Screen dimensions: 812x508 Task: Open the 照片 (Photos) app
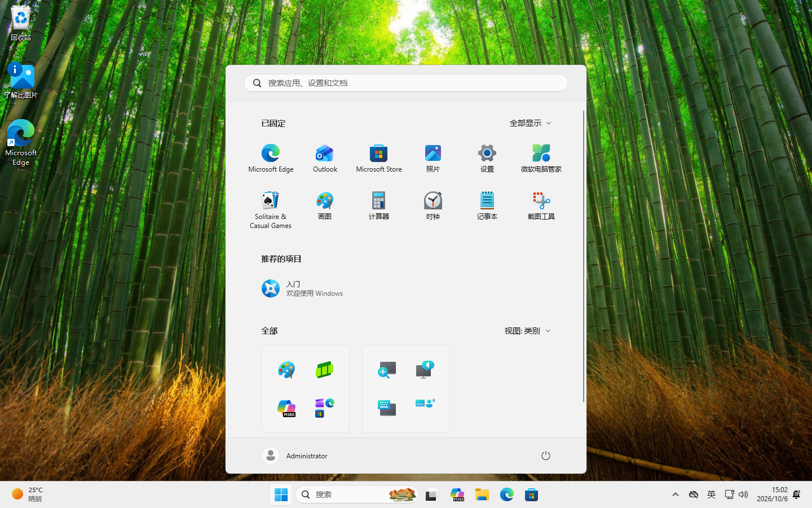(x=433, y=158)
